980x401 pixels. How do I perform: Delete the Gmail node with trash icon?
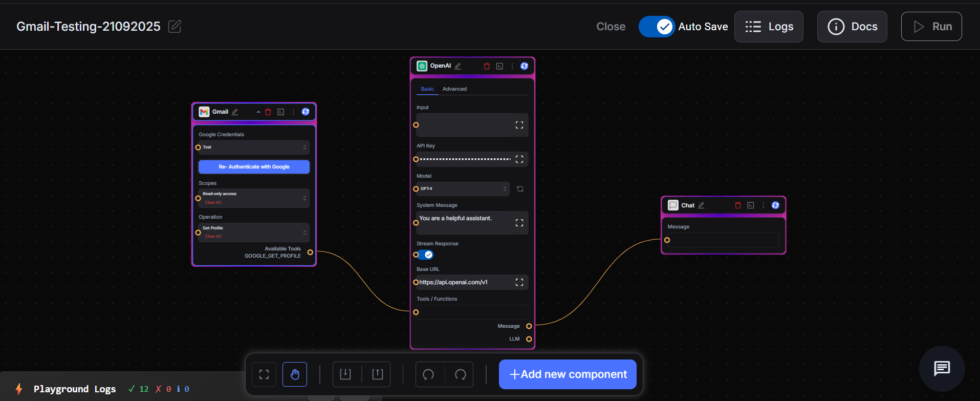coord(268,112)
